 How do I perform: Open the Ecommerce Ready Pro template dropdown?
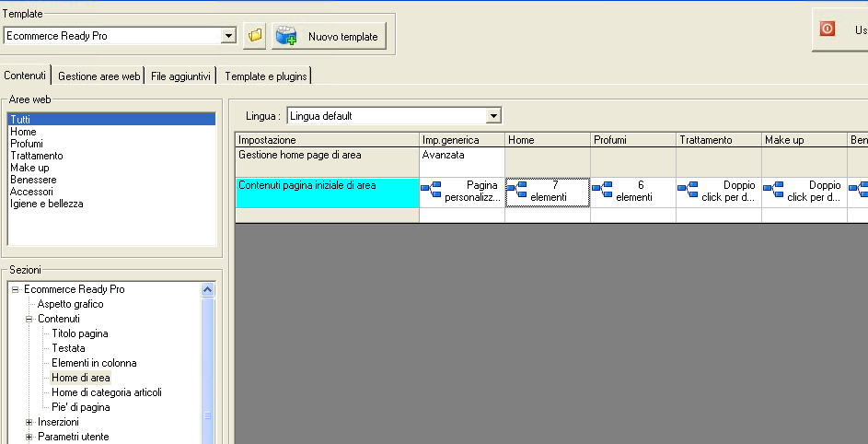tap(227, 36)
